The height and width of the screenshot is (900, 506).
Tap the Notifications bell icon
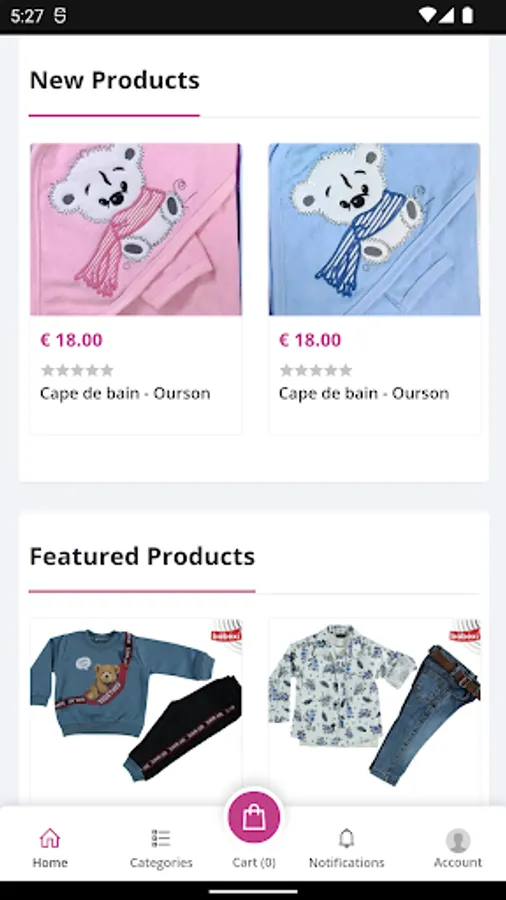click(x=347, y=838)
